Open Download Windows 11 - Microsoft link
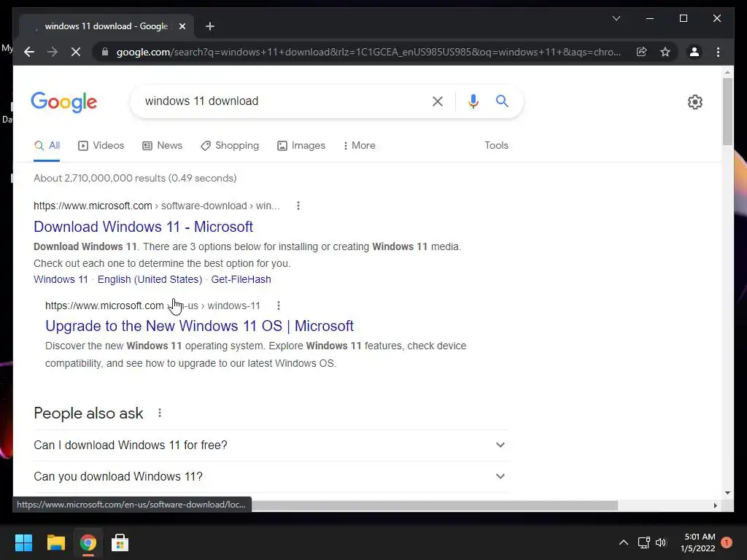The width and height of the screenshot is (747, 560). coord(143,227)
